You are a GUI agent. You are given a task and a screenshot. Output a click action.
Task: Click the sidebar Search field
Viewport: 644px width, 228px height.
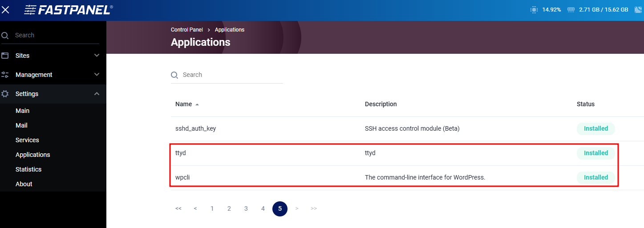(x=53, y=35)
